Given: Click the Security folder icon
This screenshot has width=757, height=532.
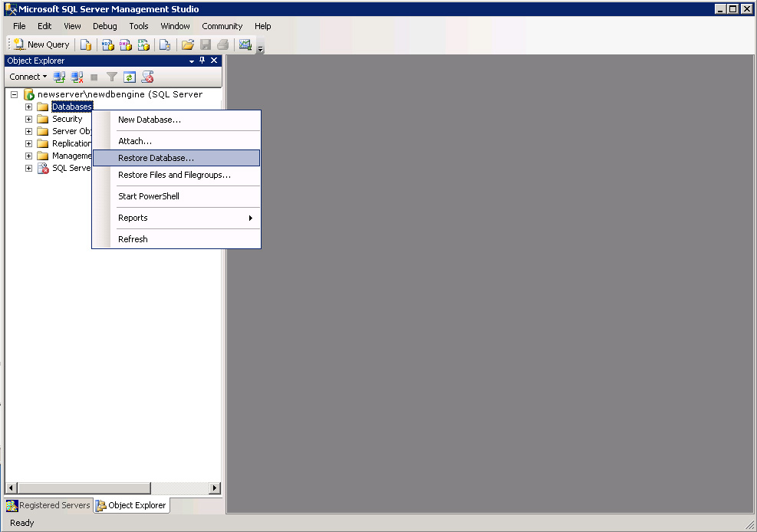Looking at the screenshot, I should coord(43,119).
